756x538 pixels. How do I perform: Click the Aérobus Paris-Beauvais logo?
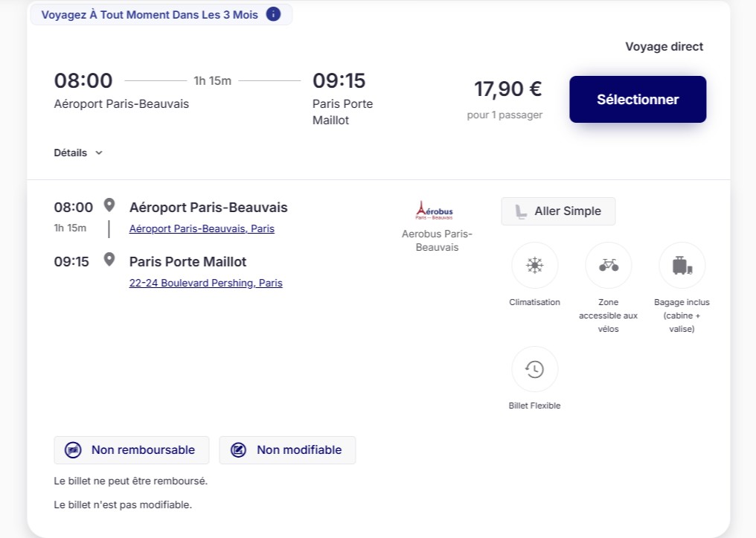point(435,211)
